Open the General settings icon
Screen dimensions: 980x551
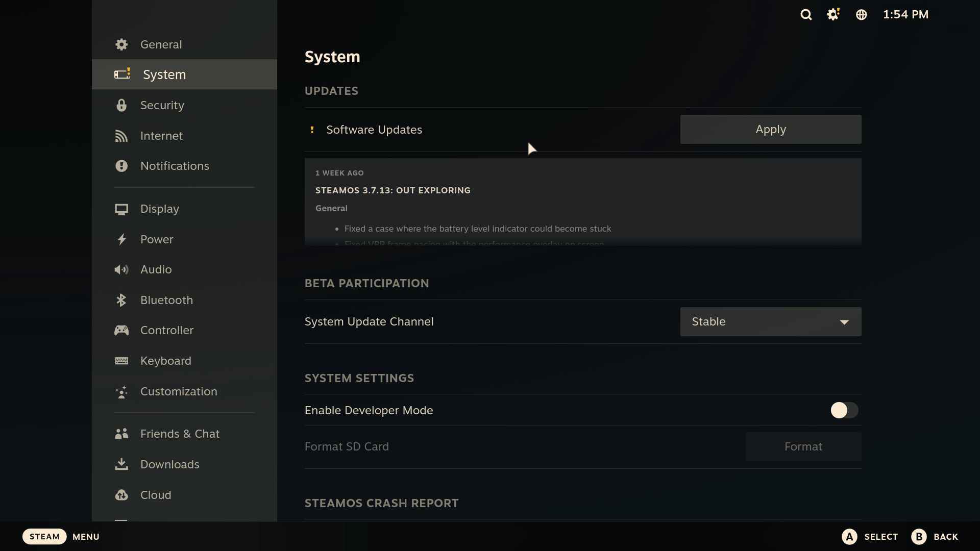121,44
